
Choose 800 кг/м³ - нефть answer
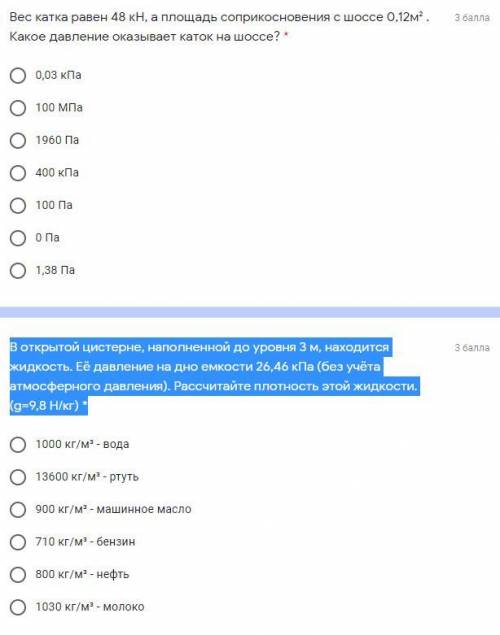pyautogui.click(x=18, y=574)
